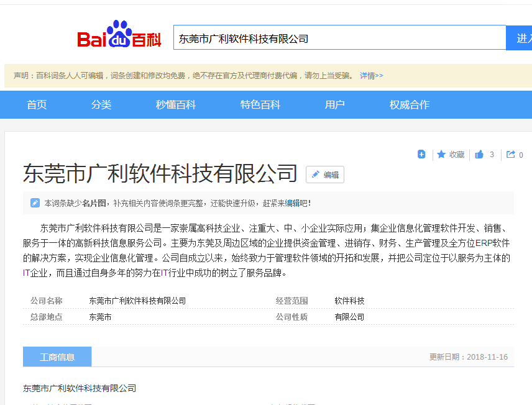
Task: Focus the search box with company name
Action: pyautogui.click(x=339, y=38)
